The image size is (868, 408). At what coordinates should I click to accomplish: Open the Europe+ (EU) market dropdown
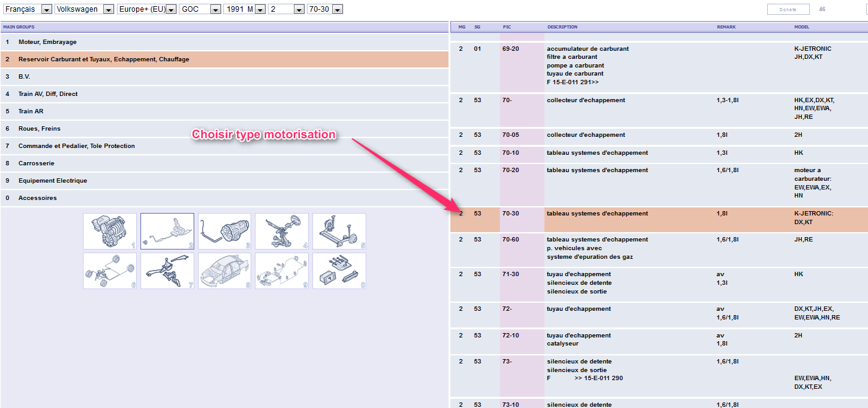(146, 9)
